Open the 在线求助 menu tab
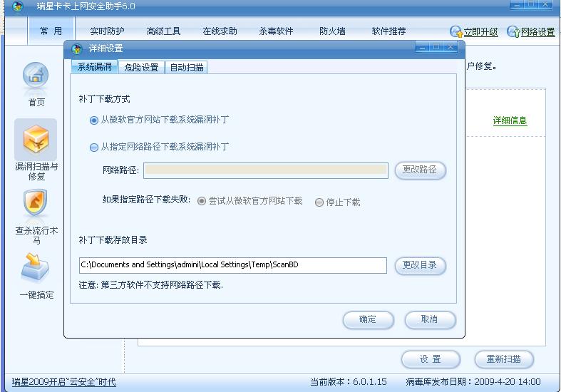This screenshot has height=392, width=561. (x=220, y=31)
